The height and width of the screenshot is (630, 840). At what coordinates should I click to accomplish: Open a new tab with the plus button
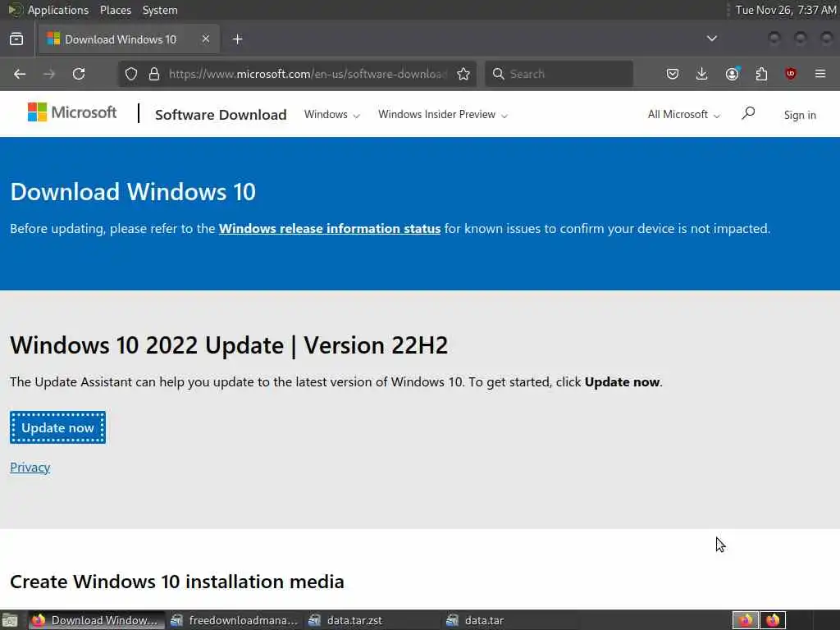238,39
